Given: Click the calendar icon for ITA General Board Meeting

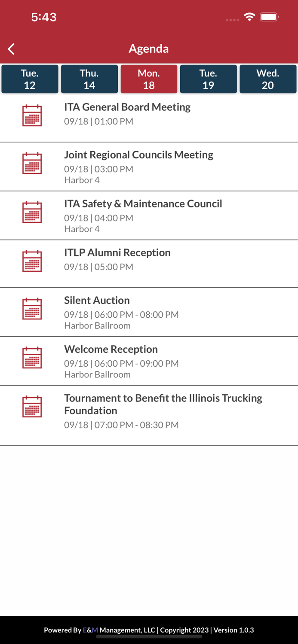Looking at the screenshot, I should (x=31, y=115).
